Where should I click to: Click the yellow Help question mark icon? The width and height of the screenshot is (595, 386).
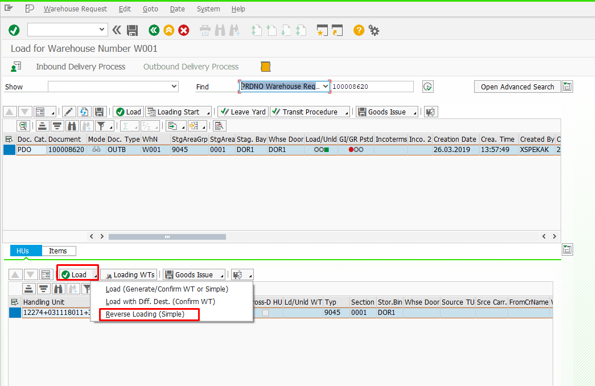[x=359, y=30]
